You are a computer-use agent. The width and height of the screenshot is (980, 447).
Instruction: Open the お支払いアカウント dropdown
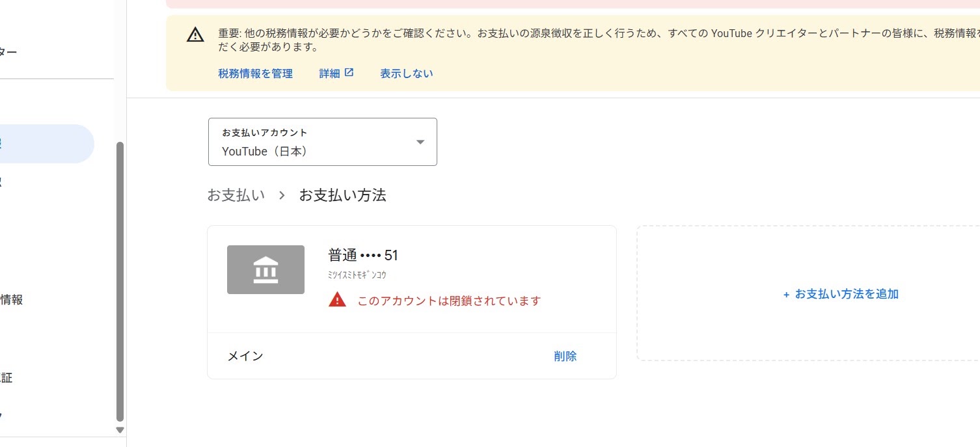(323, 142)
